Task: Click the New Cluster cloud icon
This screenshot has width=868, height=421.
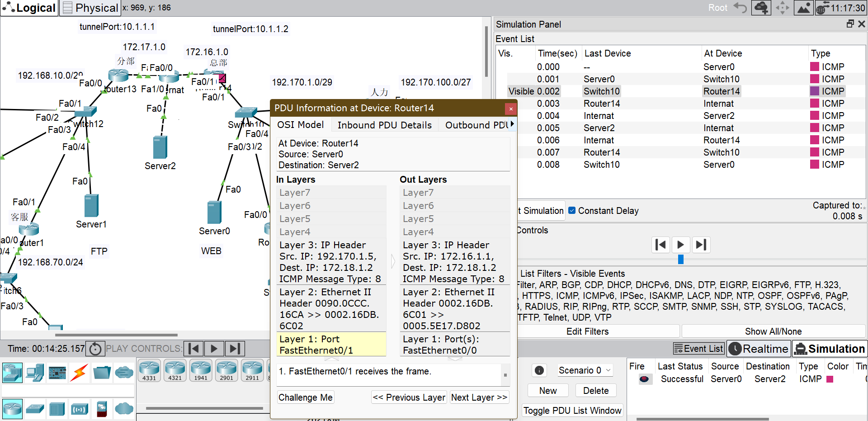Action: 761,8
